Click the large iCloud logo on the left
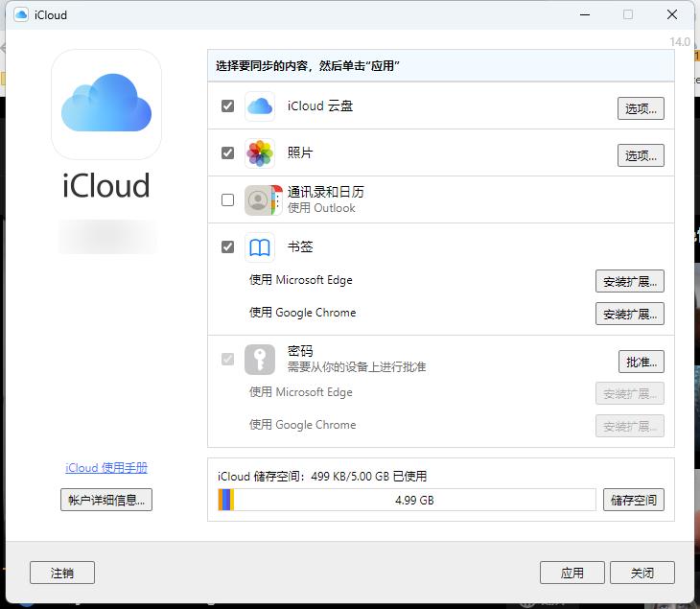Viewport: 700px width, 609px height. [106, 104]
